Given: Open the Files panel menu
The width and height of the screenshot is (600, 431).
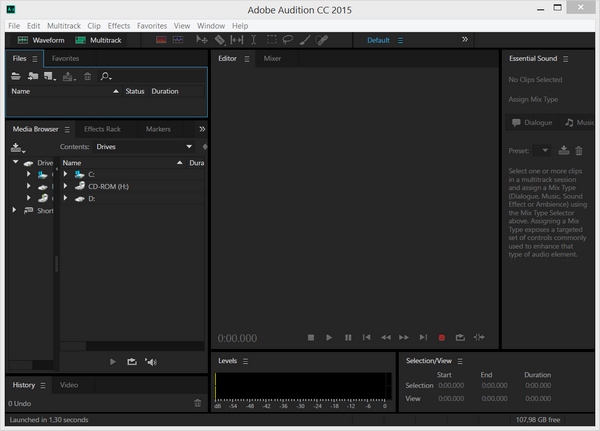Looking at the screenshot, I should (x=35, y=59).
